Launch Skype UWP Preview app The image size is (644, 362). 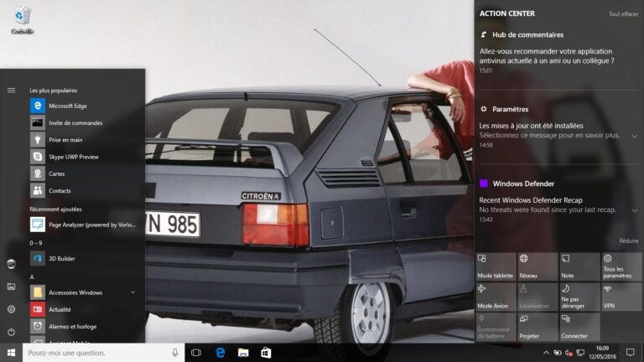coord(73,157)
